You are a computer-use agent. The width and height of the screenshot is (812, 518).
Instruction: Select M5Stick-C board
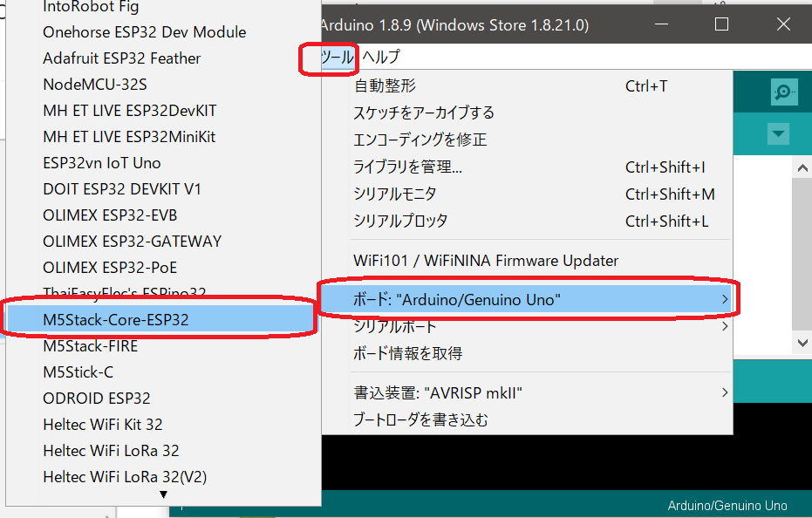click(163, 372)
